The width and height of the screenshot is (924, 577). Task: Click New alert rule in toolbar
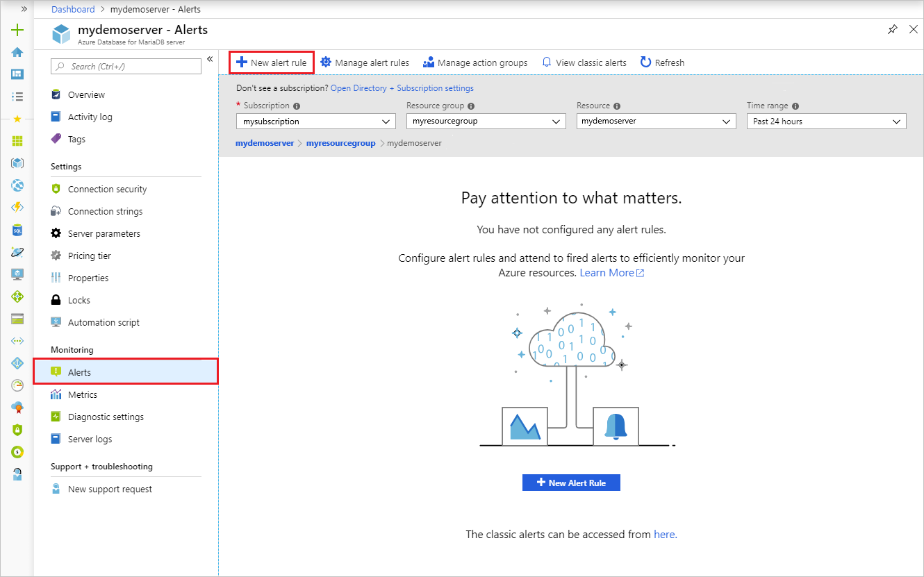[272, 62]
